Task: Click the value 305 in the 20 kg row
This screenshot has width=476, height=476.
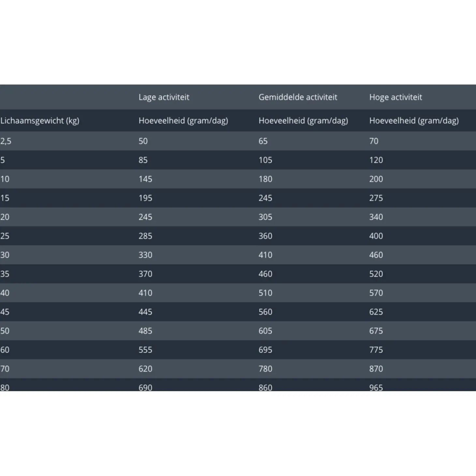Action: 265,217
